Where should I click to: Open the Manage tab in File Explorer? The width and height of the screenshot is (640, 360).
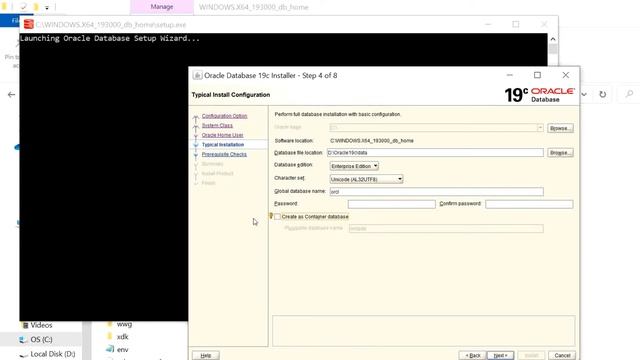[x=162, y=7]
